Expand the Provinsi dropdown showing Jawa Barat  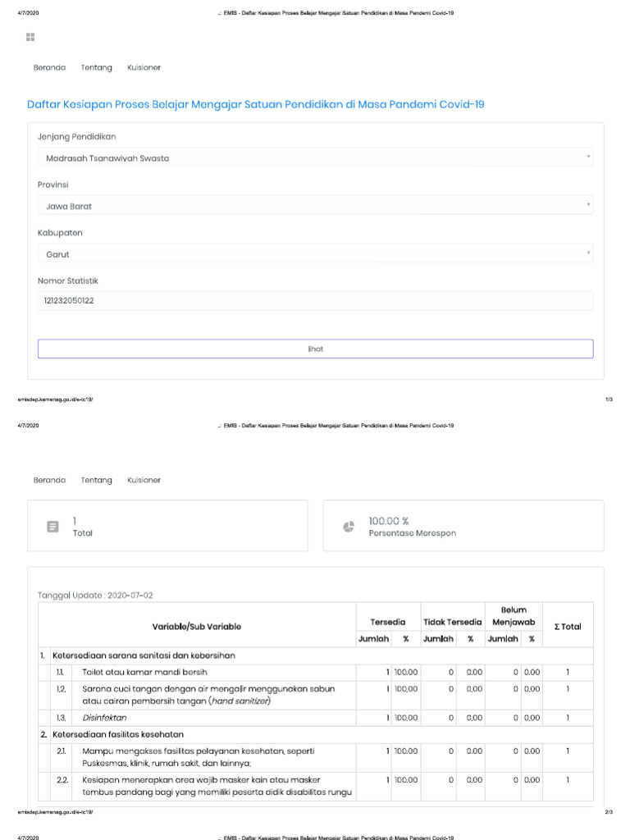coord(315,206)
